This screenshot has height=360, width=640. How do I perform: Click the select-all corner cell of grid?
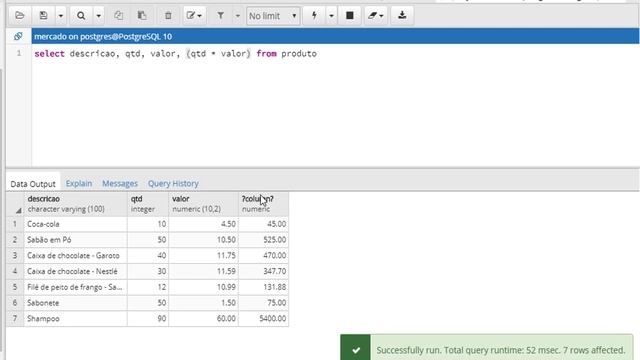tap(15, 204)
